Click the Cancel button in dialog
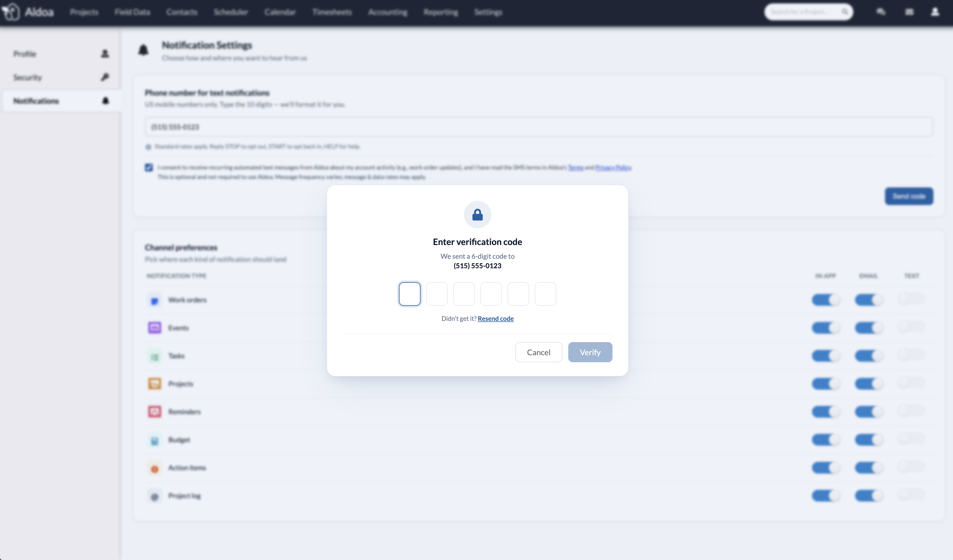The height and width of the screenshot is (560, 953). click(539, 352)
